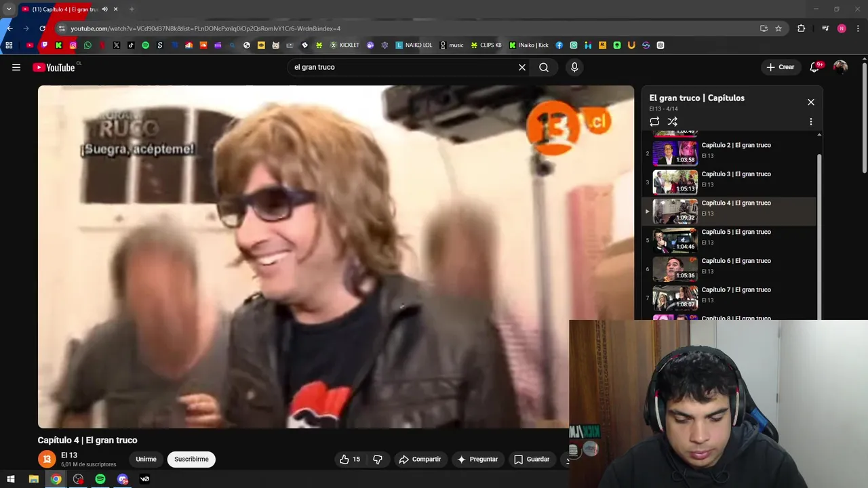Open Spotify from taskbar

tap(100, 479)
